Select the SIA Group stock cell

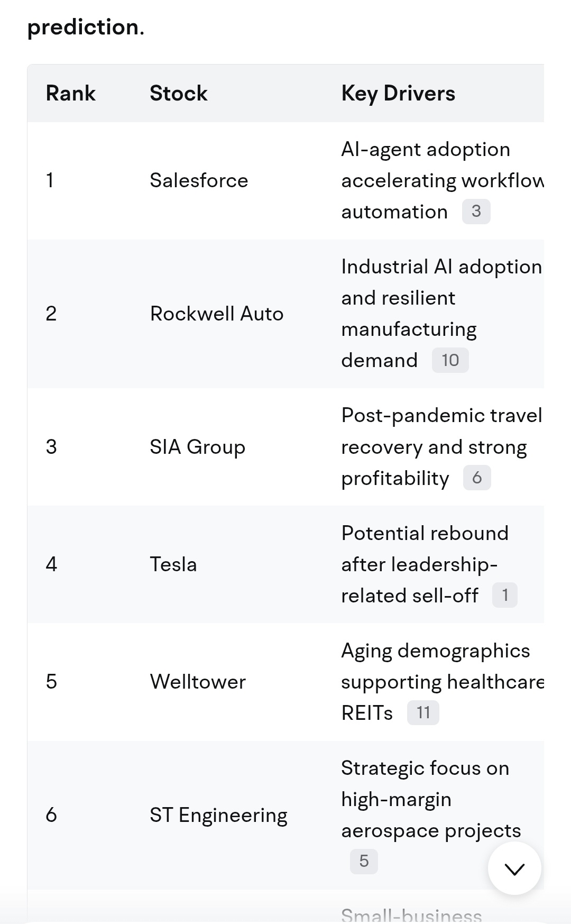coord(197,447)
